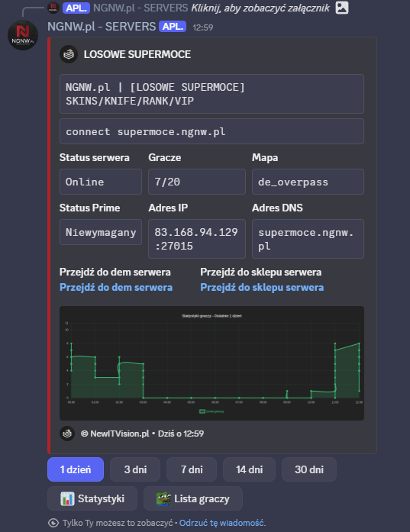Click the 'Mapa' field label
This screenshot has height=532, width=410.
265,157
